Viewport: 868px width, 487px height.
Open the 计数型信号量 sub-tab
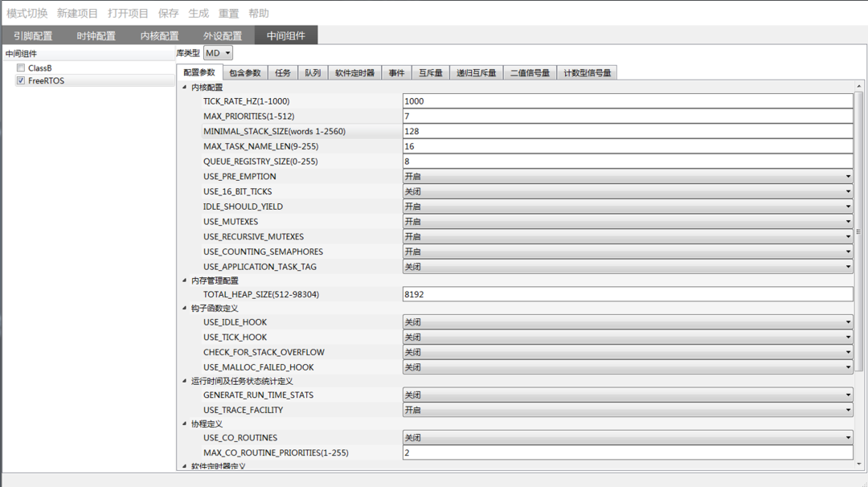(x=588, y=73)
